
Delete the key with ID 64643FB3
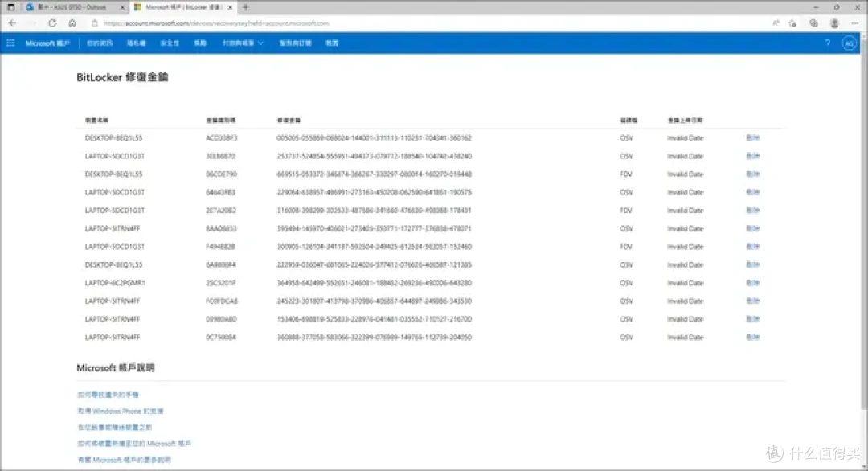coord(753,193)
